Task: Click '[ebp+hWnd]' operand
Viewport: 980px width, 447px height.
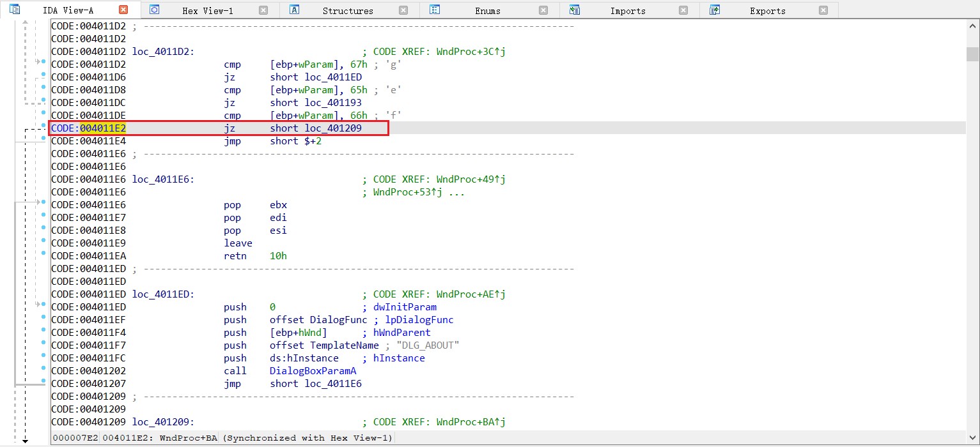Action: click(x=299, y=333)
